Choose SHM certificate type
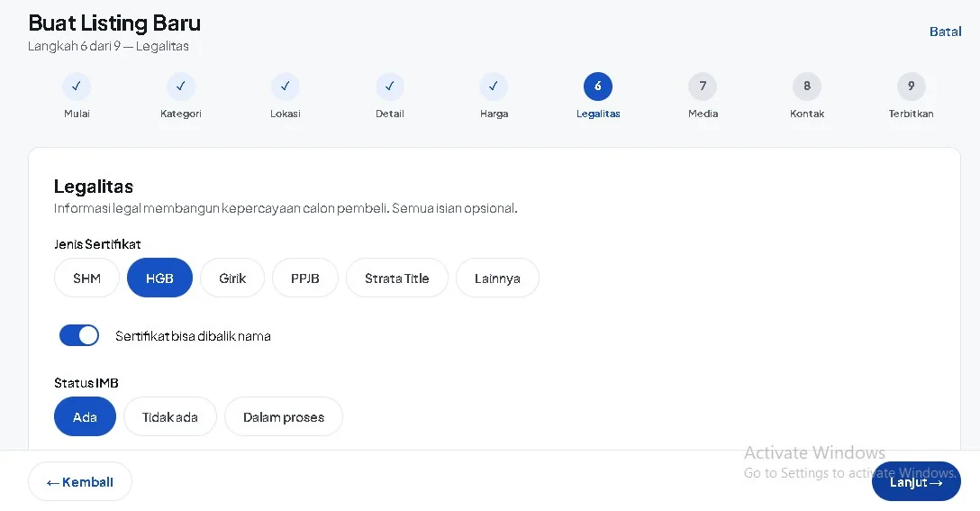The width and height of the screenshot is (980, 511). click(x=86, y=278)
